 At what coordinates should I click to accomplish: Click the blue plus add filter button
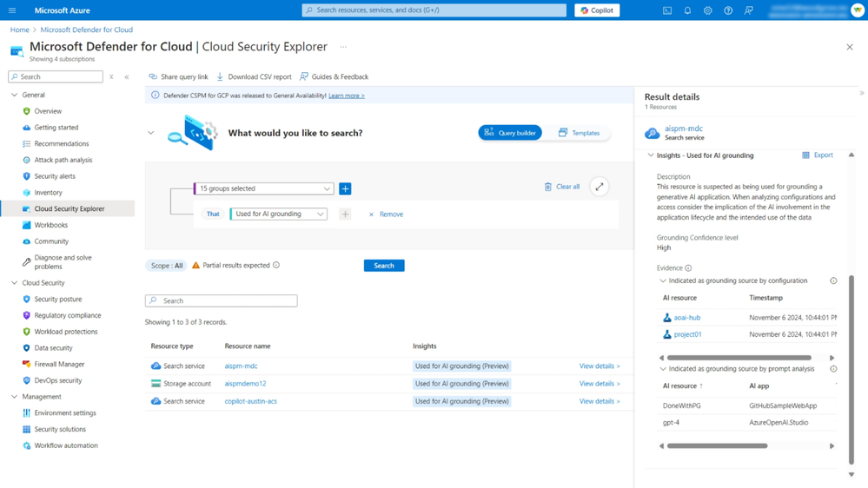click(x=345, y=188)
